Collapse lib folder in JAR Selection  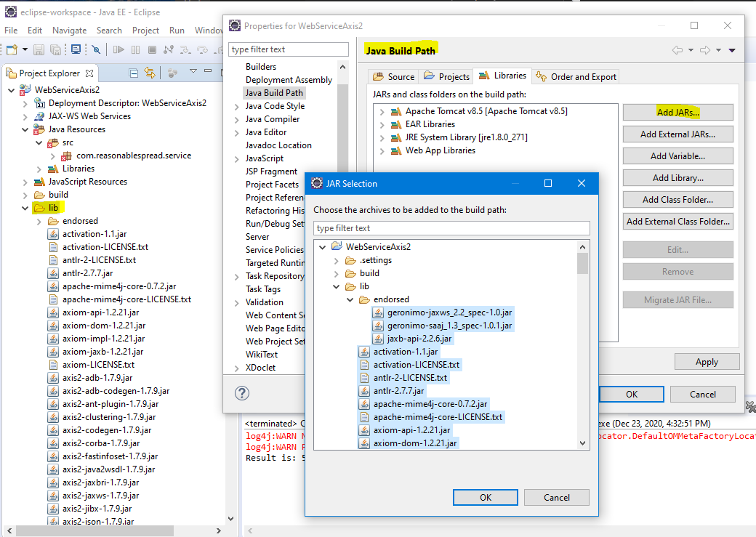[336, 286]
